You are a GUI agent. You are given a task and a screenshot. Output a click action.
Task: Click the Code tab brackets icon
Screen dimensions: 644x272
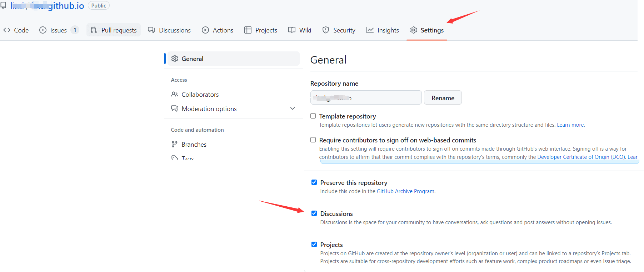(6, 30)
